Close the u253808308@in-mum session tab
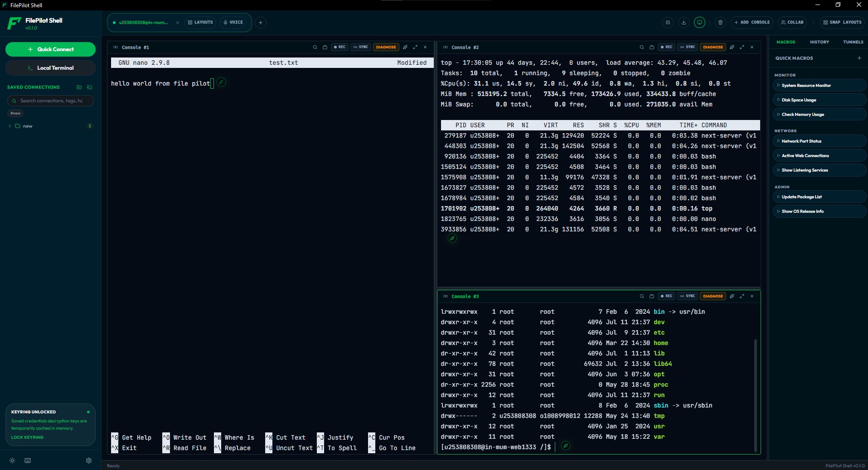 178,22
